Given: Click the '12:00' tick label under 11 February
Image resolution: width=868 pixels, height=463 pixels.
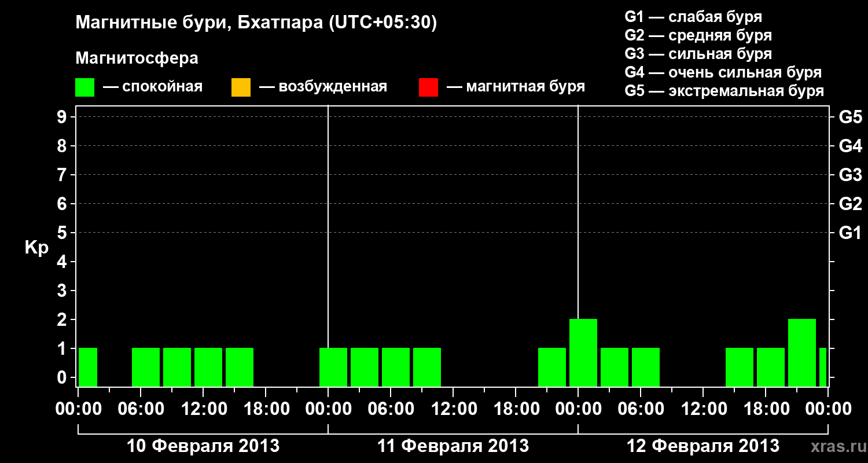Looking at the screenshot, I should pos(453,409).
